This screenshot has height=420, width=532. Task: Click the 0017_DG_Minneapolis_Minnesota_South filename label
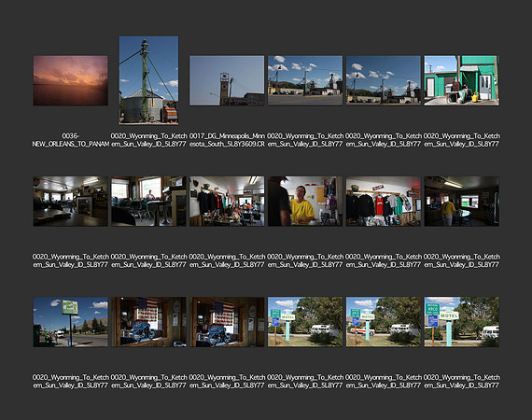(227, 140)
